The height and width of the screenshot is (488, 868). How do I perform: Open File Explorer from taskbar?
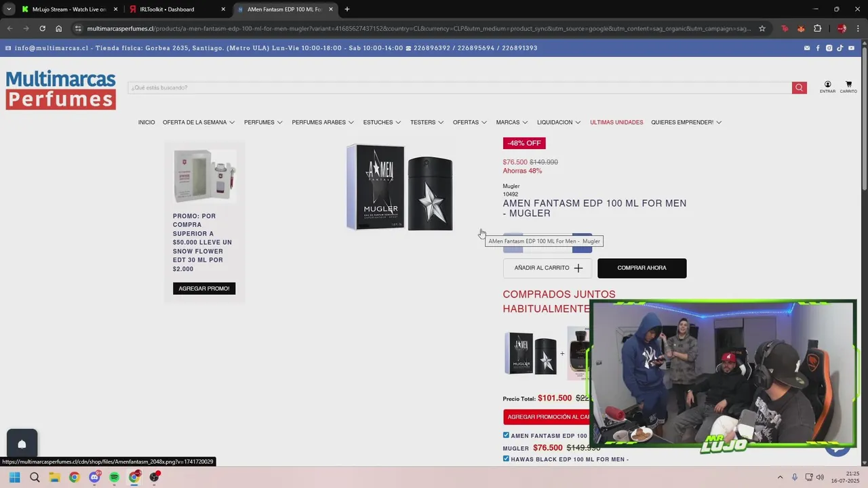54,477
